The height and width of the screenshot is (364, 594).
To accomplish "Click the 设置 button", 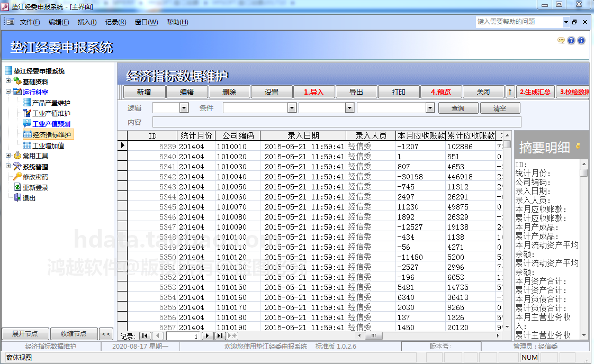I will click(272, 92).
